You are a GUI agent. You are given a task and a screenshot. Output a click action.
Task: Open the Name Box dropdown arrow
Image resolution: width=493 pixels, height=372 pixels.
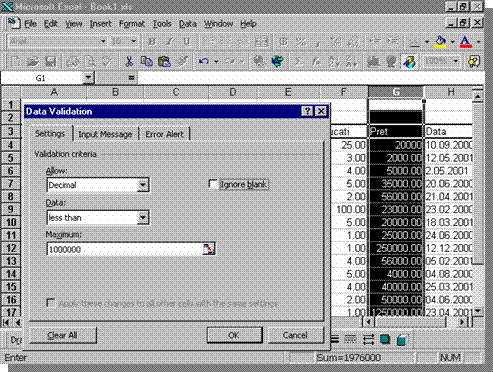click(88, 78)
